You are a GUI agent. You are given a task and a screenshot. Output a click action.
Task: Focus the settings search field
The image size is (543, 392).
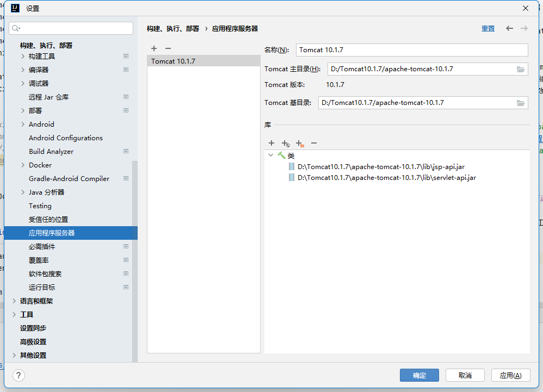(x=71, y=28)
